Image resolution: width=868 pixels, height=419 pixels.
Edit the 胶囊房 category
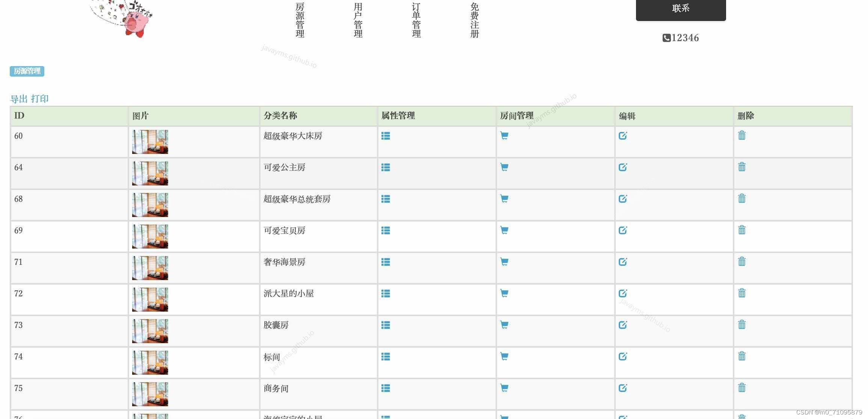623,325
